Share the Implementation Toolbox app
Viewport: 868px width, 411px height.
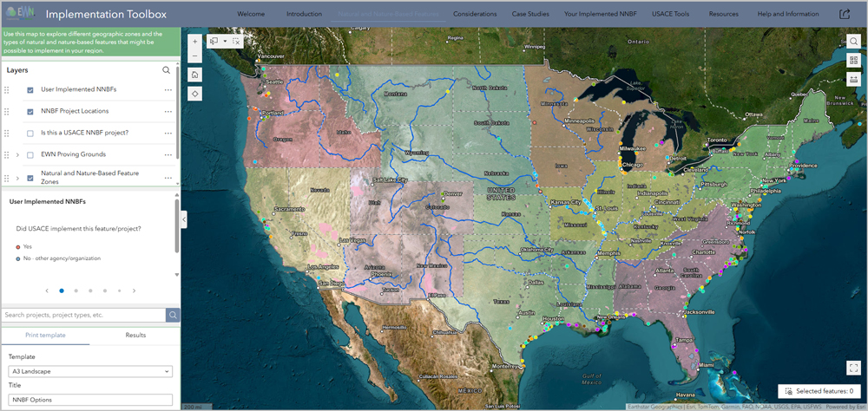pos(845,15)
